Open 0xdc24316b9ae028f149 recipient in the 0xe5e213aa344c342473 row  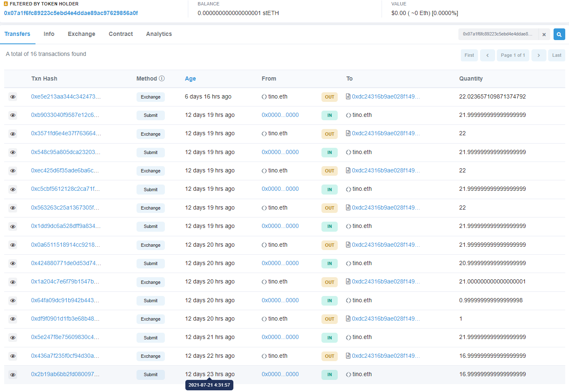tap(386, 96)
